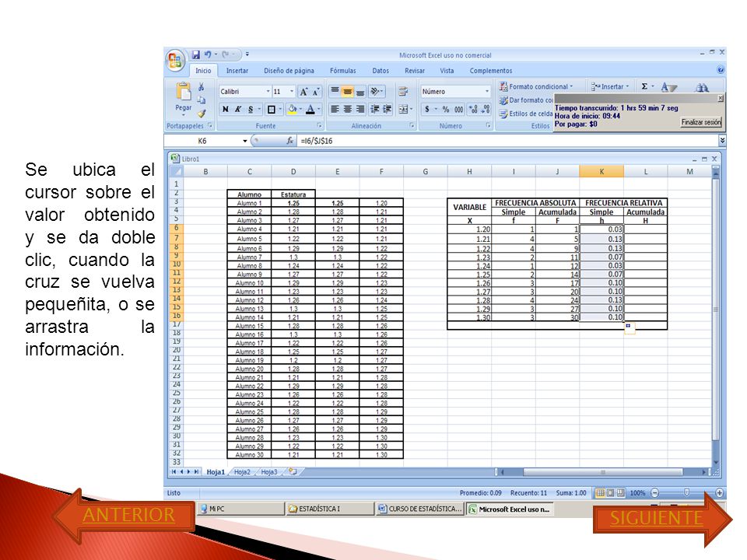Image resolution: width=747 pixels, height=560 pixels.
Task: Switch to Page Break Preview button
Action: coord(620,493)
